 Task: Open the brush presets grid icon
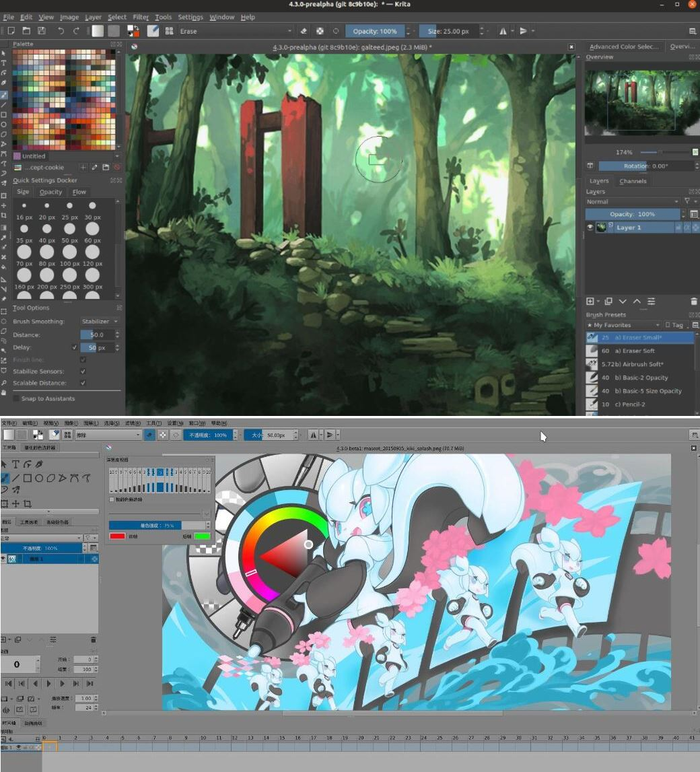click(x=170, y=31)
